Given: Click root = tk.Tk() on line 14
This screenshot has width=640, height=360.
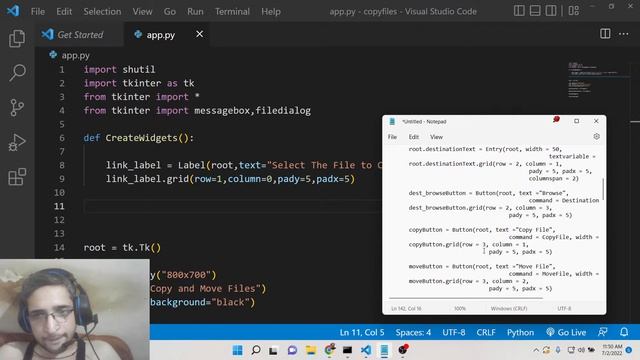Looking at the screenshot, I should coord(122,247).
